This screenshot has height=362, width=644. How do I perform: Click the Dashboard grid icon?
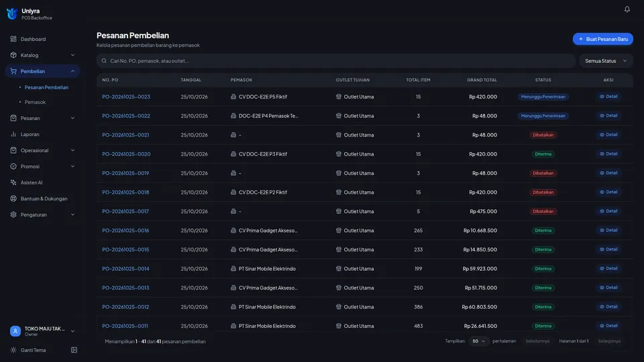point(13,39)
